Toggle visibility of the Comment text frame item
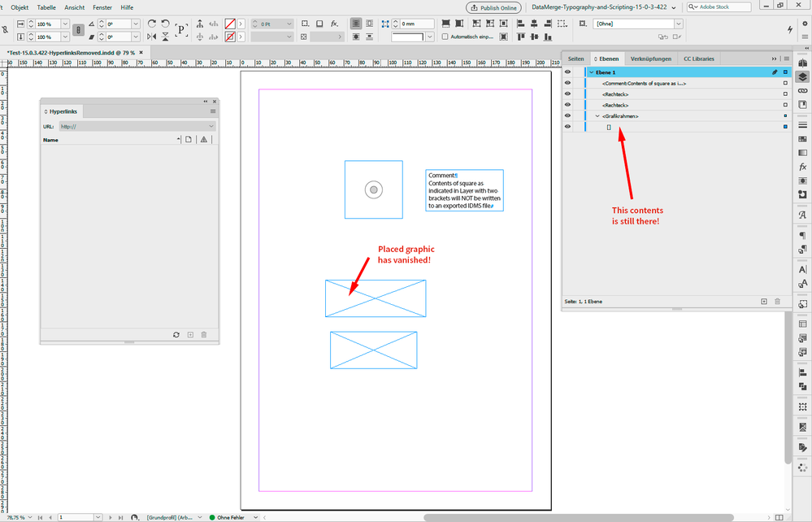This screenshot has width=812, height=522. coord(567,83)
